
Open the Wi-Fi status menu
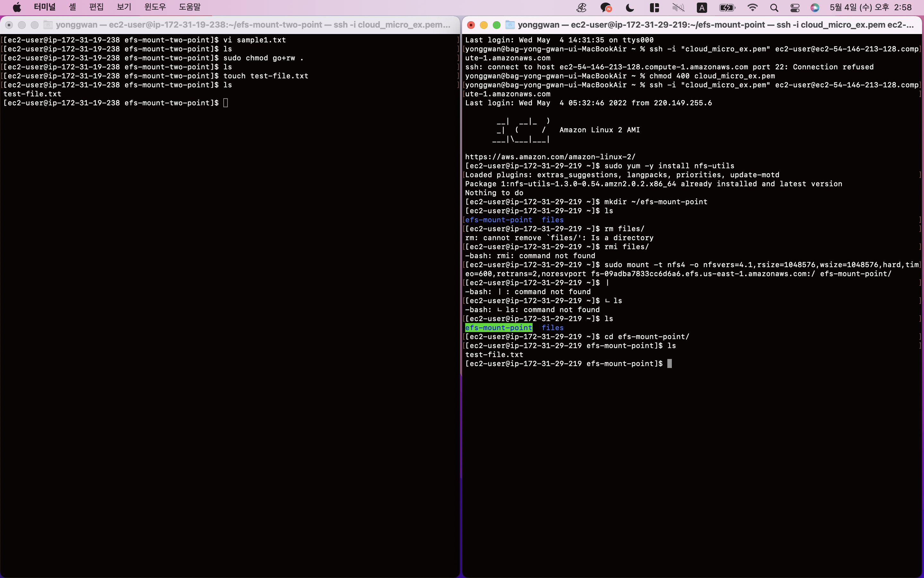click(752, 7)
